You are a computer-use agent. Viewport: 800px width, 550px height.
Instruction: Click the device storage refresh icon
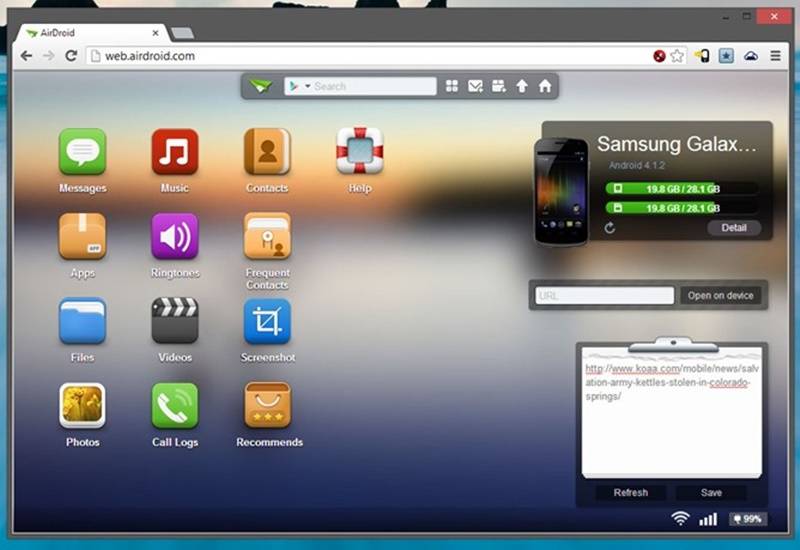[x=610, y=228]
